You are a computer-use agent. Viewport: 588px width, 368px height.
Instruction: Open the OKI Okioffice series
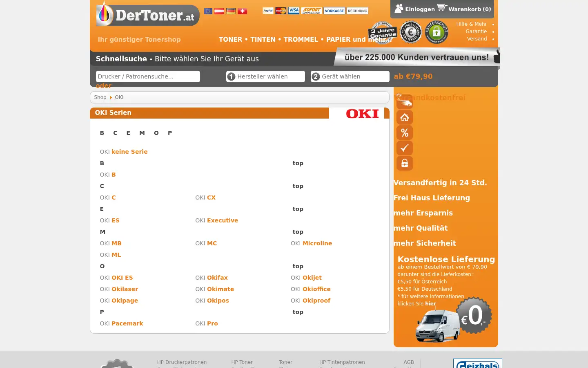coord(311,289)
